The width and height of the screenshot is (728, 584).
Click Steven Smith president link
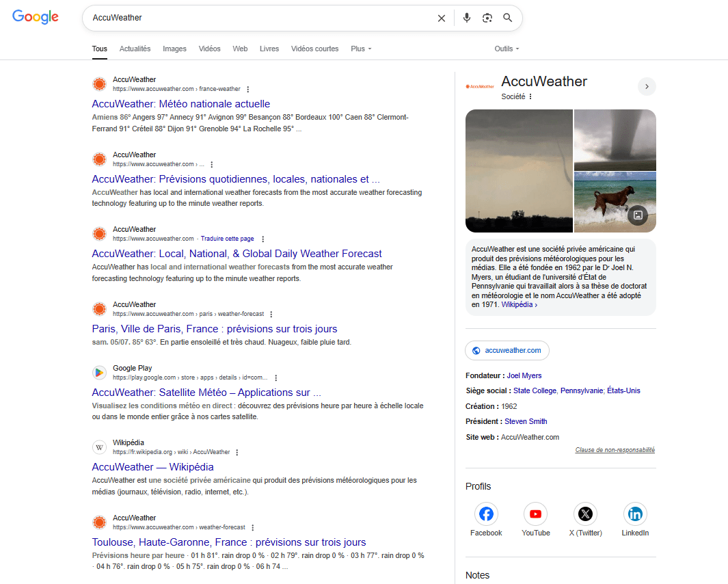pos(526,421)
